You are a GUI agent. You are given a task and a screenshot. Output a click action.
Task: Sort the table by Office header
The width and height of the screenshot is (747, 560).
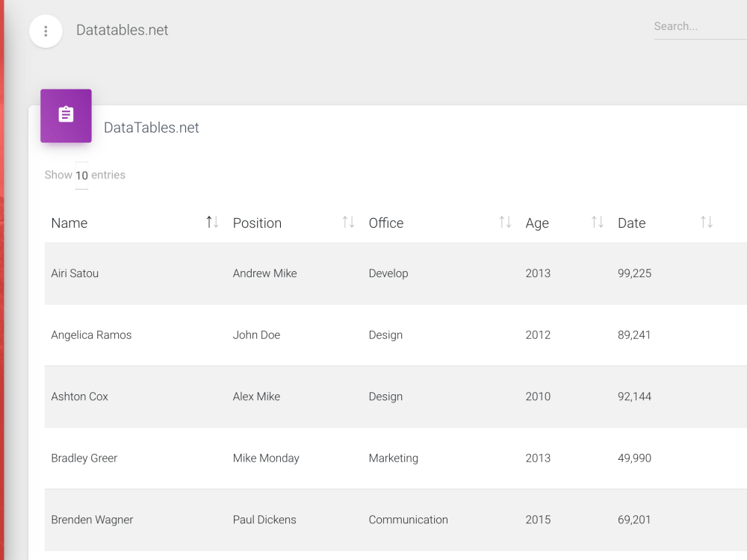click(x=385, y=223)
